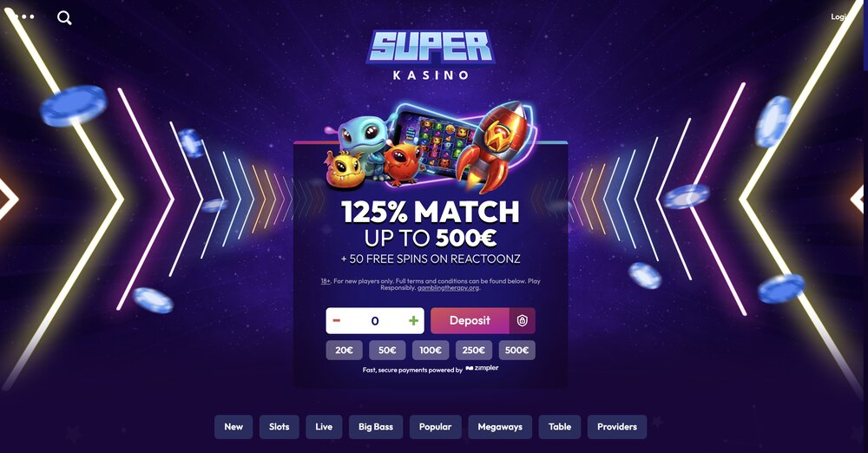Switch to the Slots category tab

coord(279,427)
